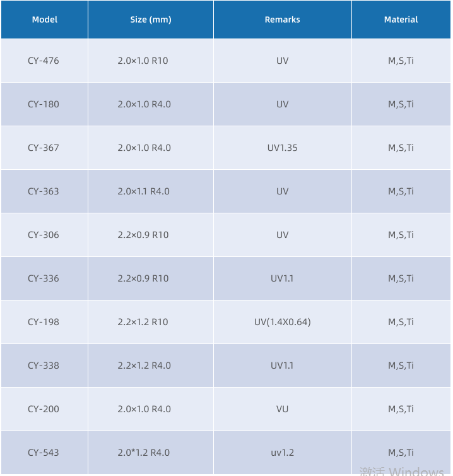Select the UV(1.4X0.64) remarks cell
453x476 pixels.
[282, 322]
